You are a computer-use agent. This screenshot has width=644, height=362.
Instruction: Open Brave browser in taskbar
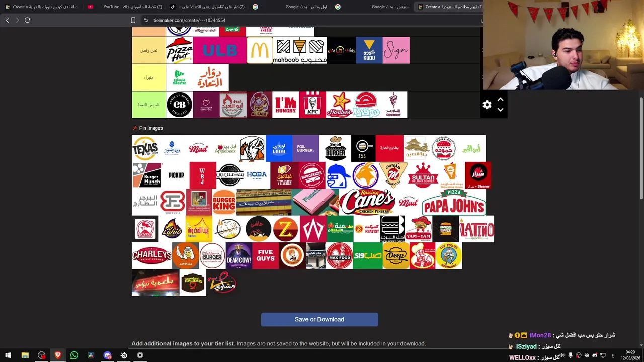(58, 355)
